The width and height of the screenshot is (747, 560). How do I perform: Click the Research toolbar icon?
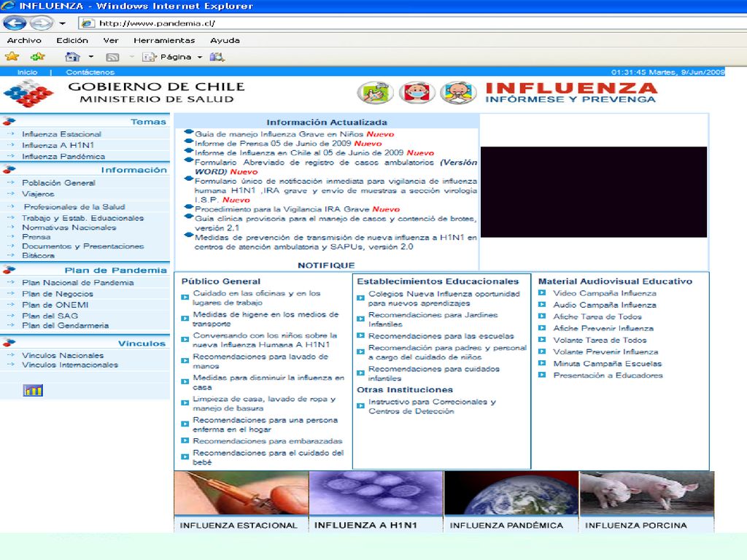[x=217, y=57]
